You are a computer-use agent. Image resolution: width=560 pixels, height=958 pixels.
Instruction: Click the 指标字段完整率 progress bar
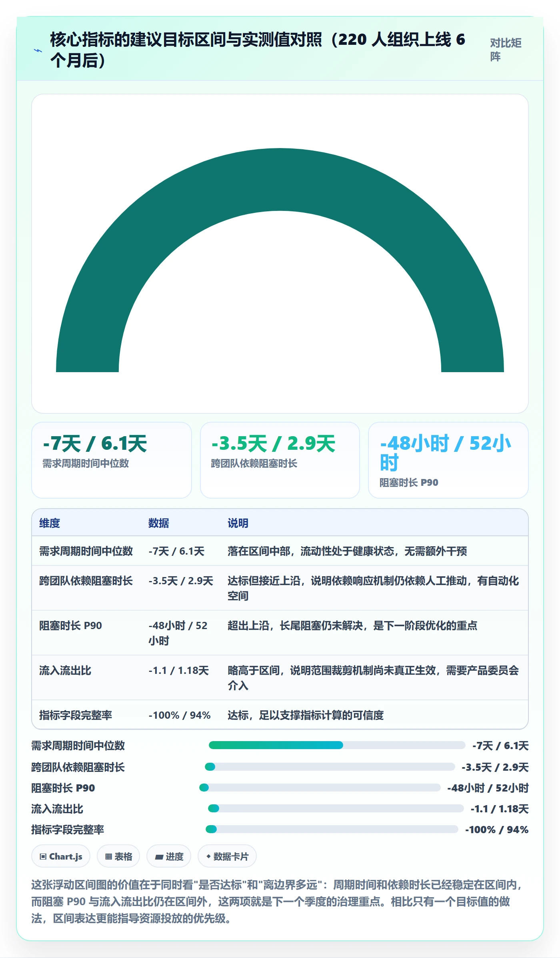click(x=332, y=829)
